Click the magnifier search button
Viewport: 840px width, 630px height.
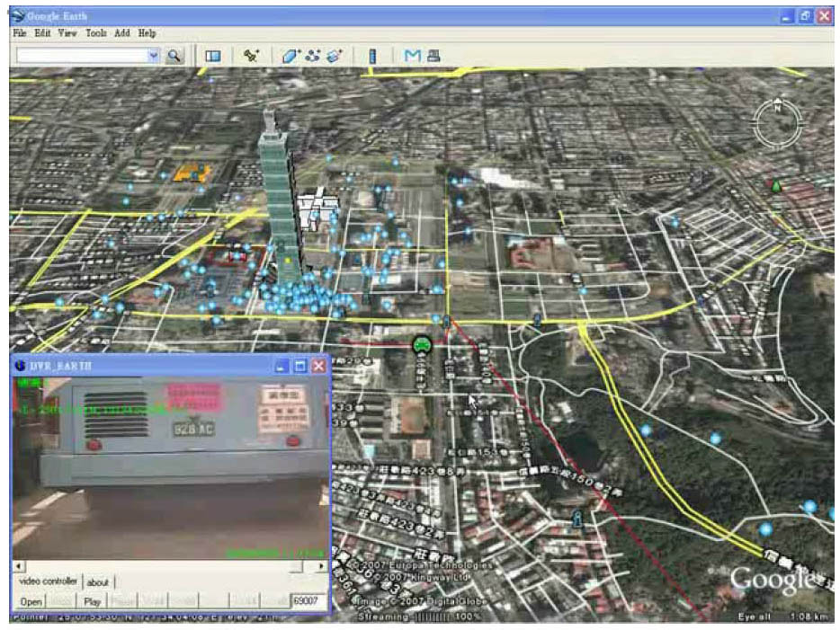tap(174, 56)
